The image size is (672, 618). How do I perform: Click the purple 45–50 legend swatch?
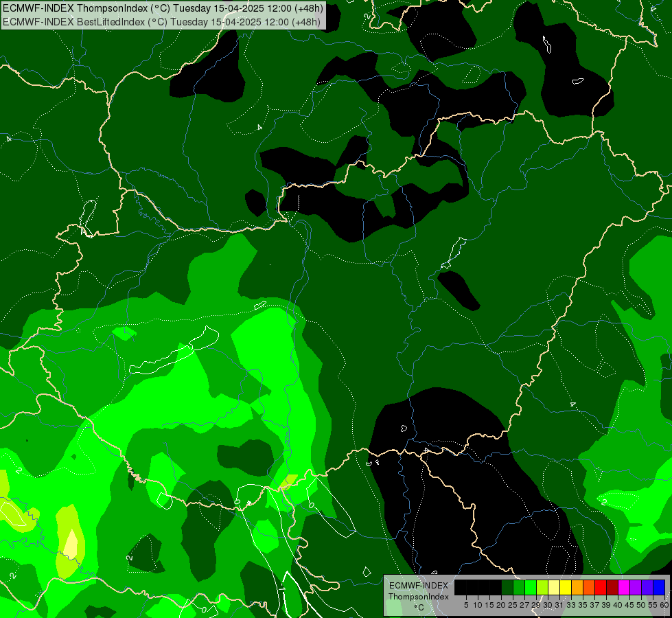click(x=636, y=587)
